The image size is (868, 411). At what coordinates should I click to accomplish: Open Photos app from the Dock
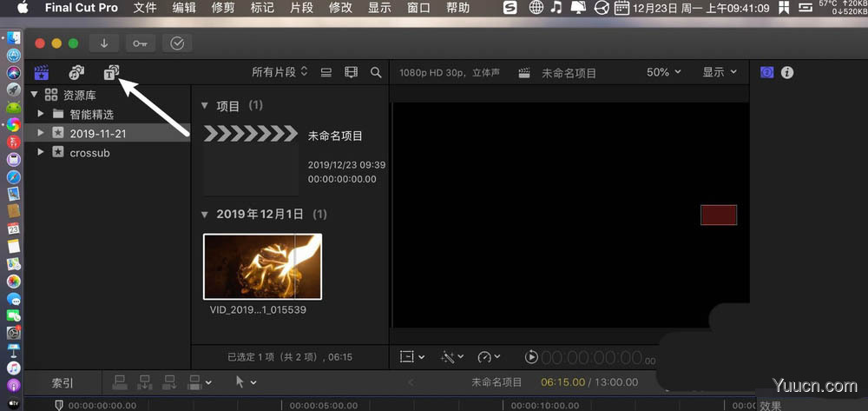13,281
